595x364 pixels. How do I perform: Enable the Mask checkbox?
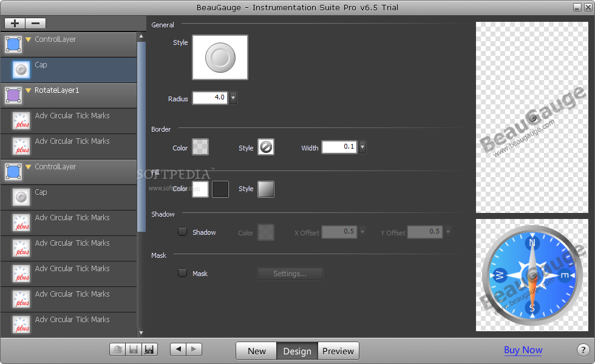tap(183, 273)
